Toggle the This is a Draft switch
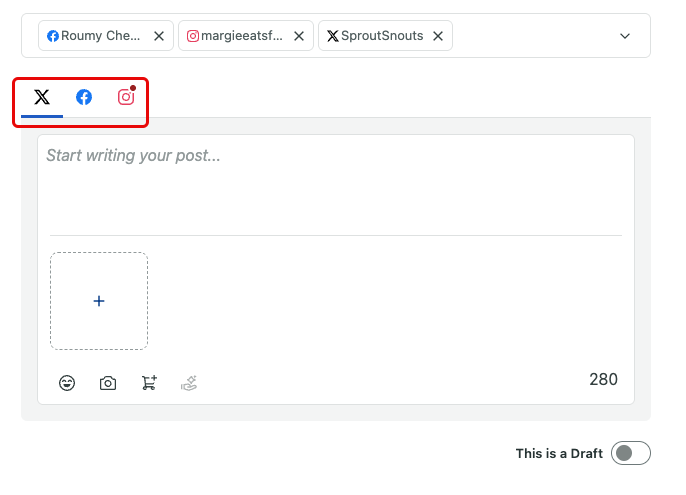 pos(630,453)
